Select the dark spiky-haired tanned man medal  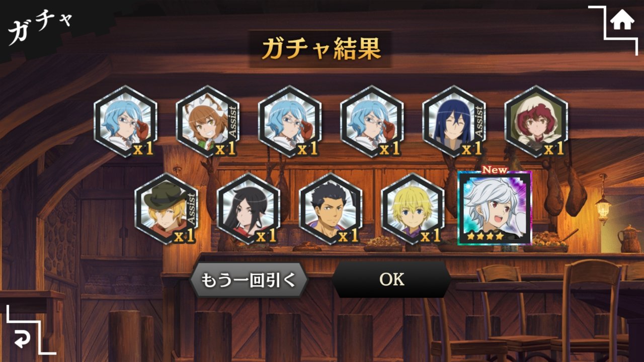[x=331, y=209]
